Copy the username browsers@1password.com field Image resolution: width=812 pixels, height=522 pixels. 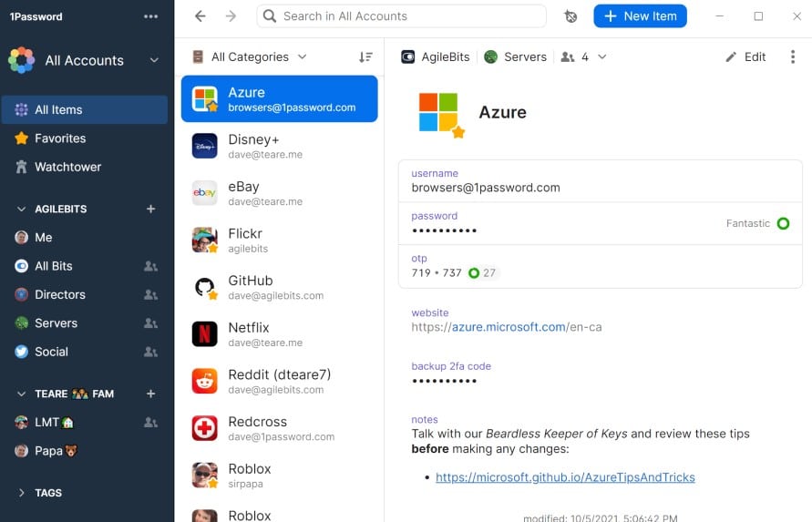(601, 181)
